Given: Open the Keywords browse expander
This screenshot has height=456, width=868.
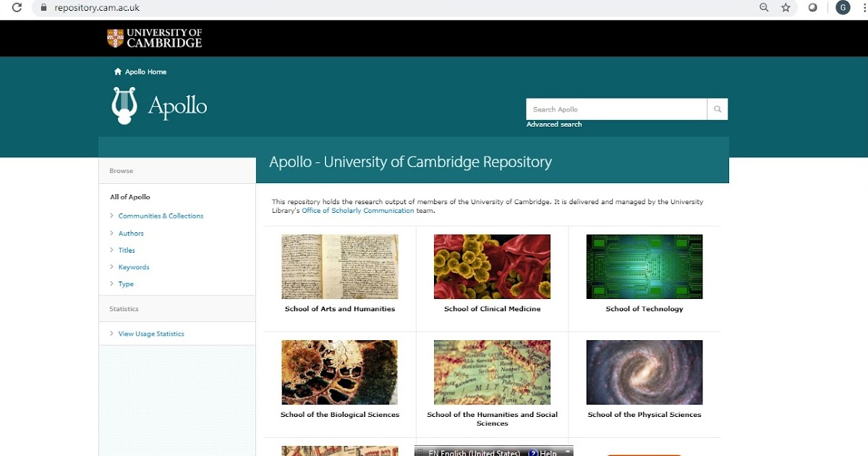Looking at the screenshot, I should click(x=134, y=266).
